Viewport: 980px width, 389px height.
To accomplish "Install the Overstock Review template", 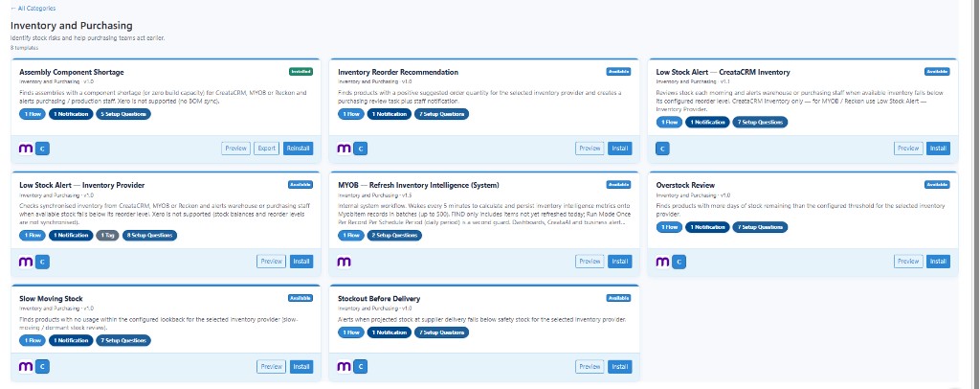I will 938,262.
